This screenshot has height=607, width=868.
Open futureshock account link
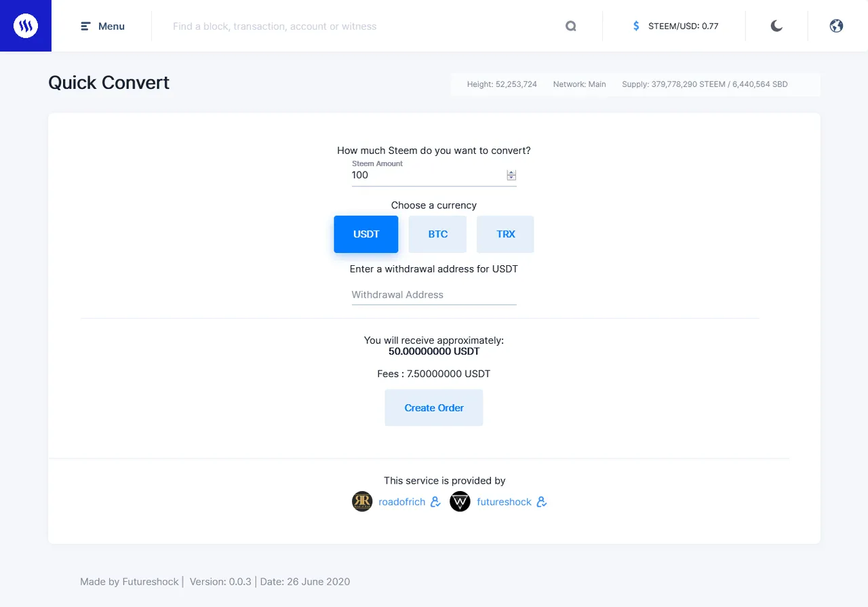[505, 502]
